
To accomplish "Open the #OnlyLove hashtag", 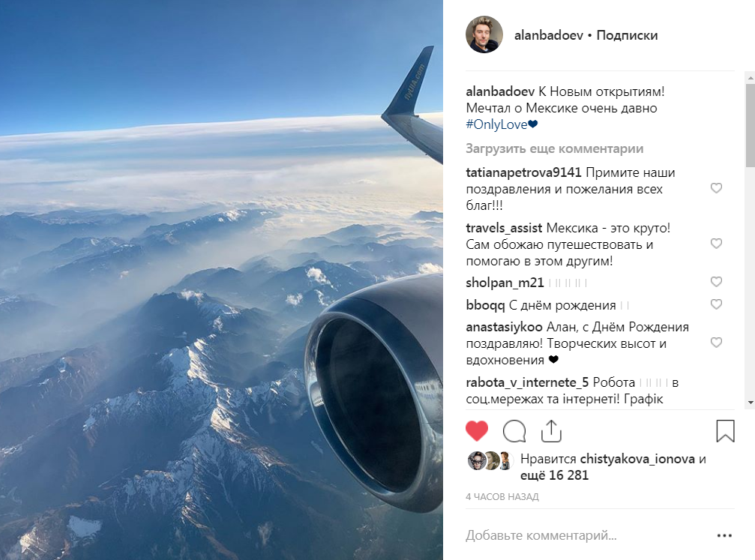I will click(496, 125).
